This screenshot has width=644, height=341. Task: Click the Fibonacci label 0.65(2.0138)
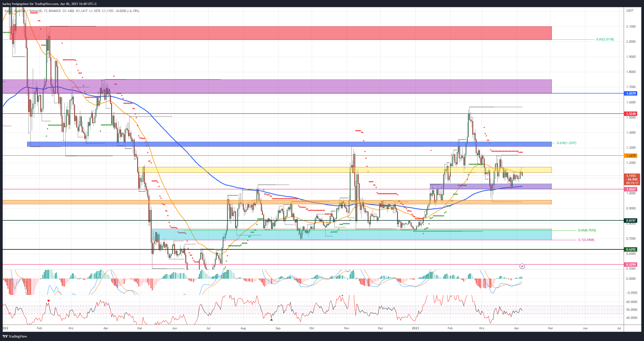(605, 39)
